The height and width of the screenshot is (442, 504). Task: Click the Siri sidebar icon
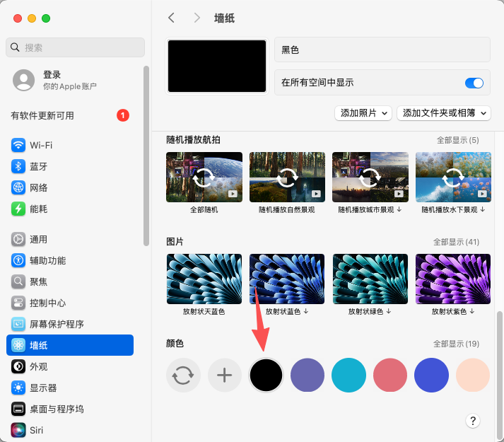18,429
